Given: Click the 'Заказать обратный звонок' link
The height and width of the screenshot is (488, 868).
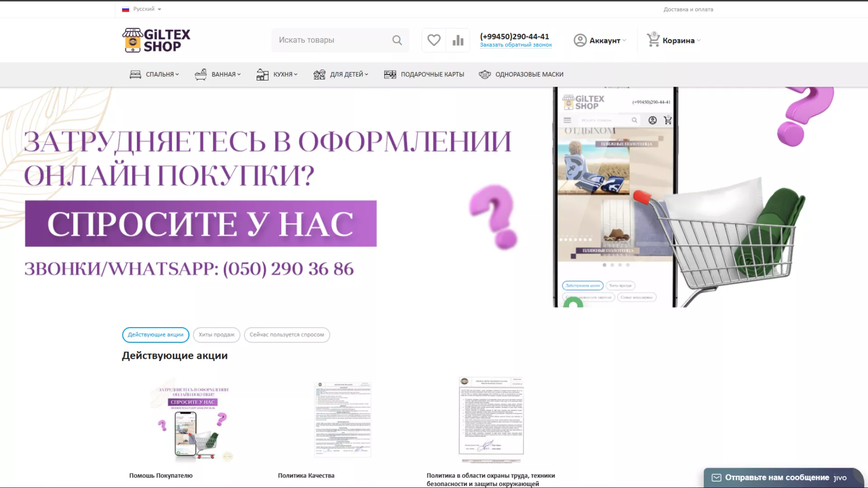Looking at the screenshot, I should click(x=516, y=45).
